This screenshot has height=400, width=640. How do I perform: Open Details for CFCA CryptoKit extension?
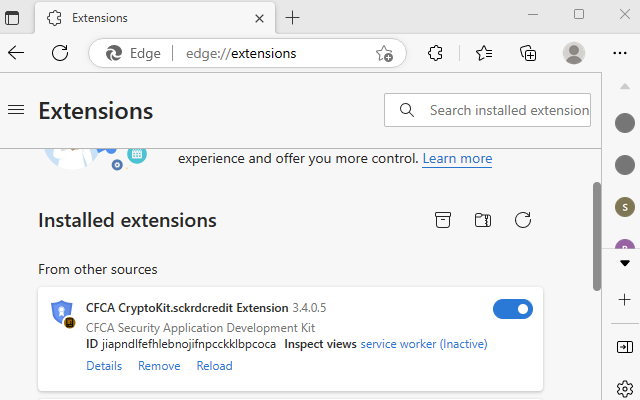click(x=104, y=366)
